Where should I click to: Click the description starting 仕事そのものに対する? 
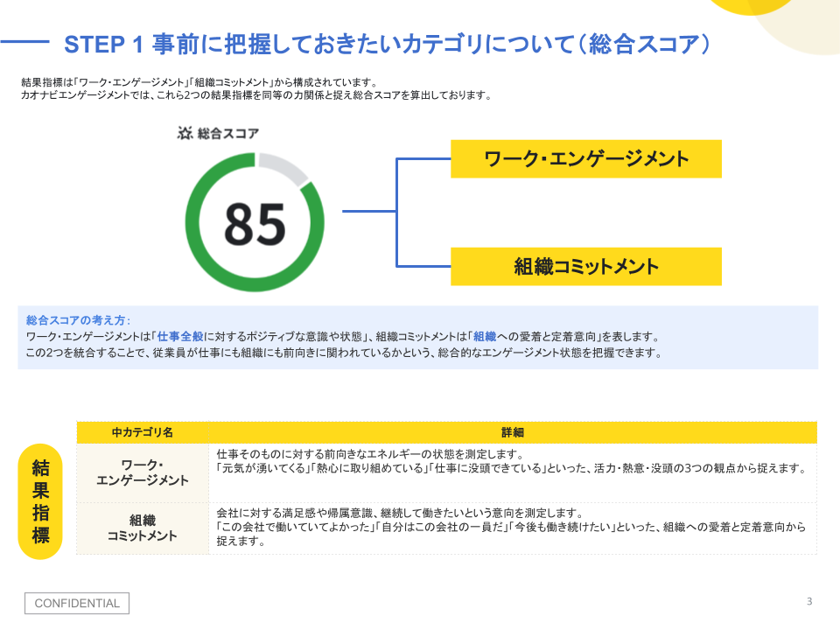click(x=513, y=461)
